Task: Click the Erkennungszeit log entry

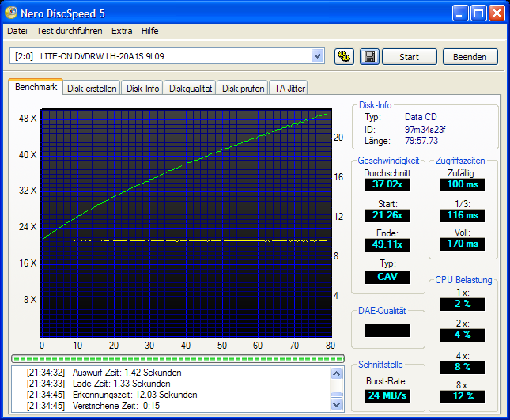Action: click(x=112, y=395)
